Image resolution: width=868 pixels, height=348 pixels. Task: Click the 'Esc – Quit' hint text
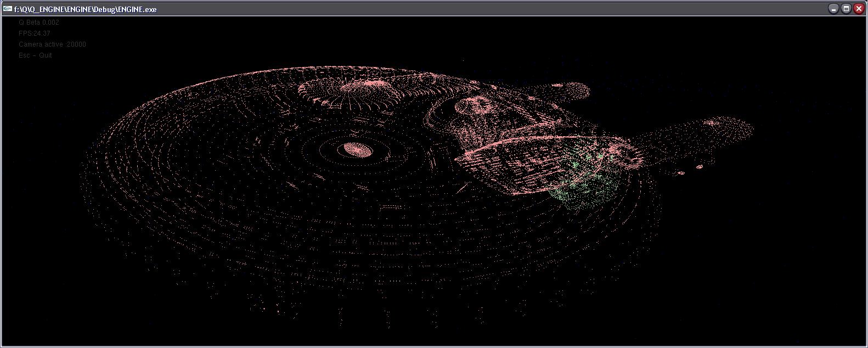[x=35, y=55]
